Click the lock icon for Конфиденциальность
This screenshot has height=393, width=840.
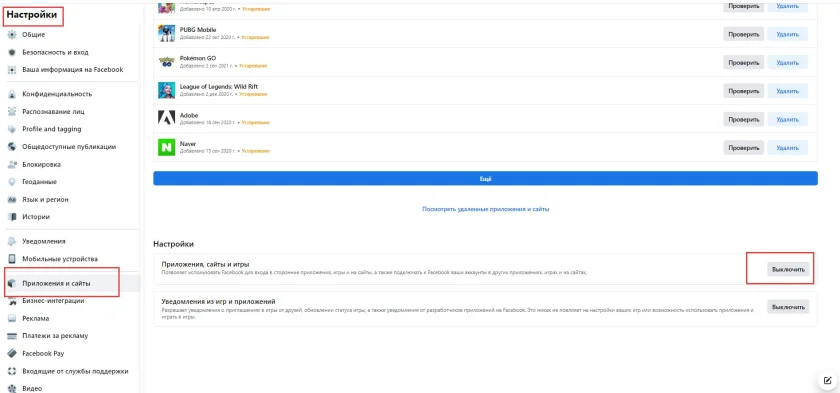pos(12,94)
